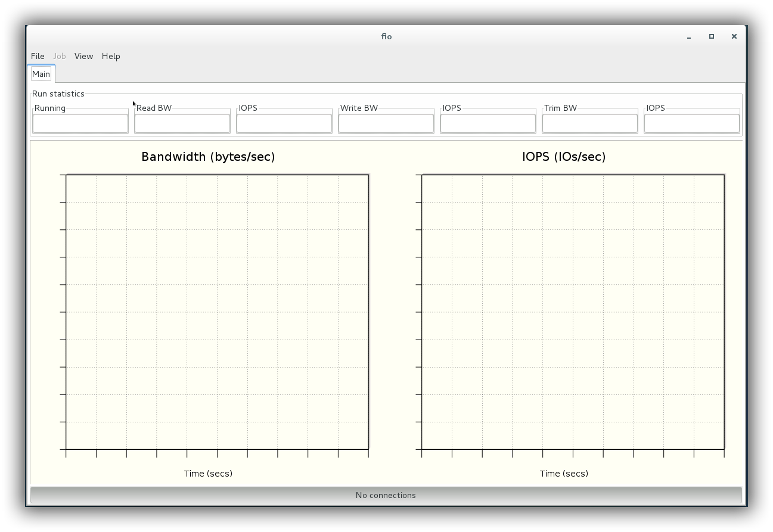Select the Read BW field
Viewport: 773px width, 532px height.
(x=182, y=123)
